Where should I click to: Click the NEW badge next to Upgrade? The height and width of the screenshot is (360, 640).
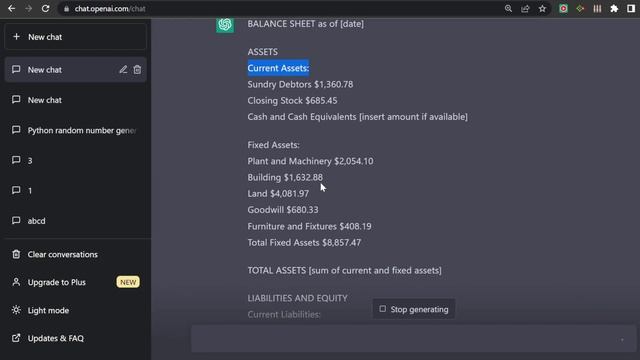(x=128, y=282)
